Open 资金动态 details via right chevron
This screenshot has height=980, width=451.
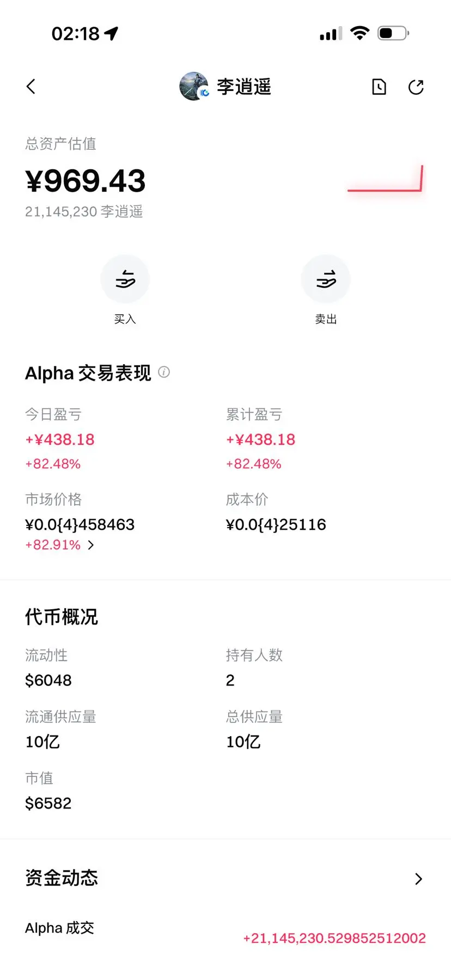pyautogui.click(x=418, y=879)
